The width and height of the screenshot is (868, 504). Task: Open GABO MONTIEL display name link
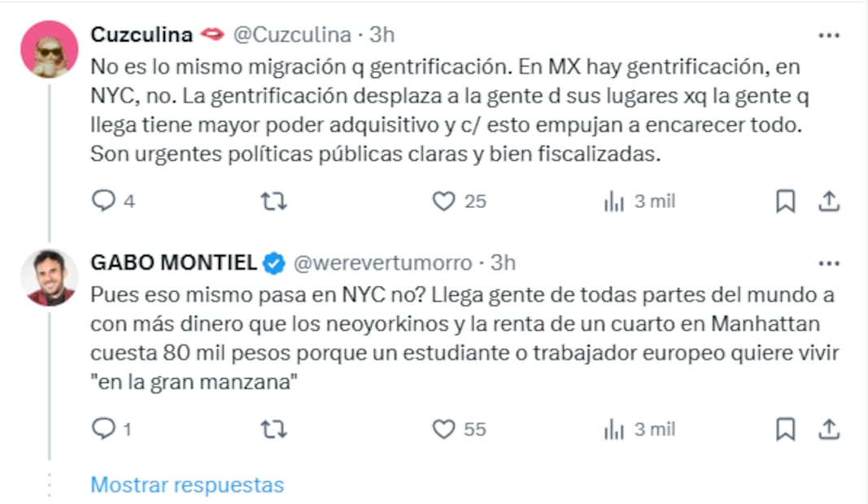(x=174, y=263)
